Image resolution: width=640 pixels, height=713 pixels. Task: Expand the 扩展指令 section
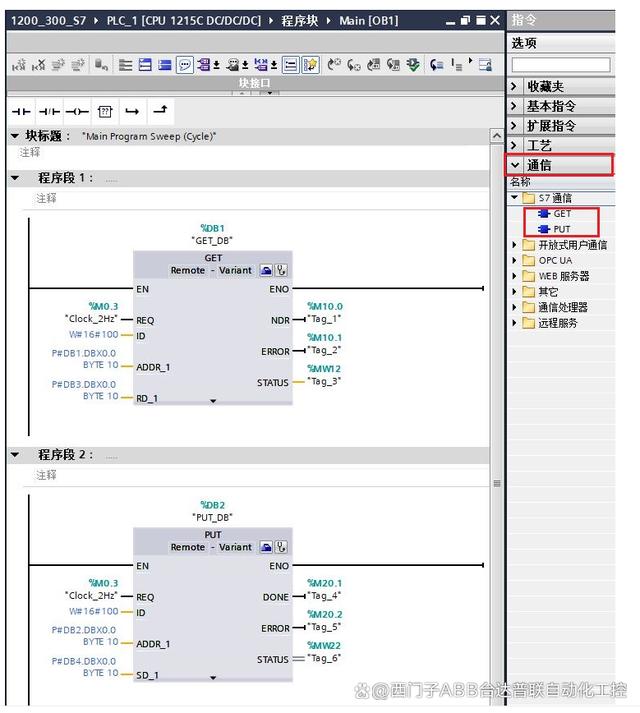514,126
